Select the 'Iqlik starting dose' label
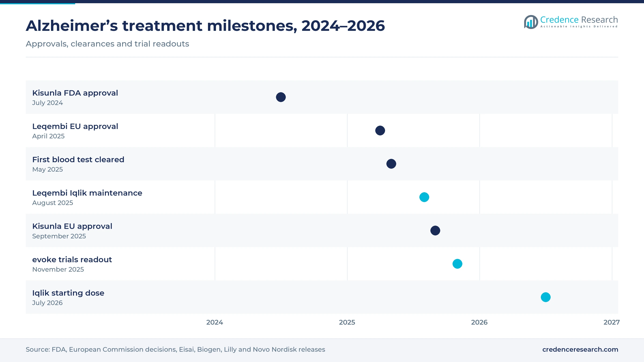Image resolution: width=644 pixels, height=362 pixels. tap(68, 293)
